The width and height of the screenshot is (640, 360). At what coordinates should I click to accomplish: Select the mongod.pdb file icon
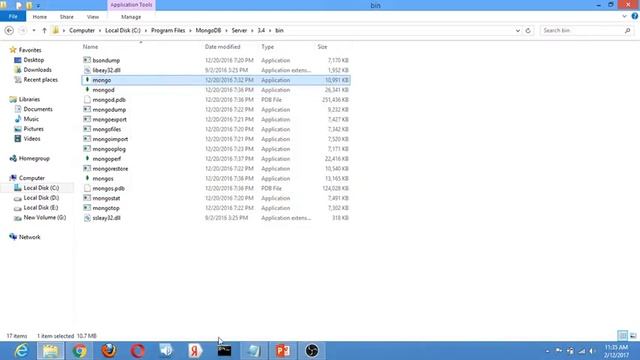coord(87,100)
